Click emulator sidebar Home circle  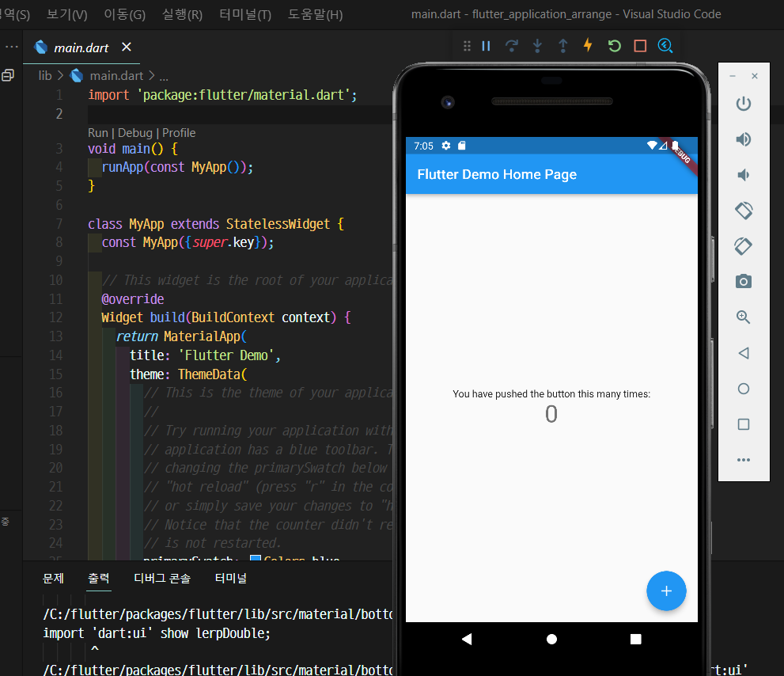(x=744, y=389)
